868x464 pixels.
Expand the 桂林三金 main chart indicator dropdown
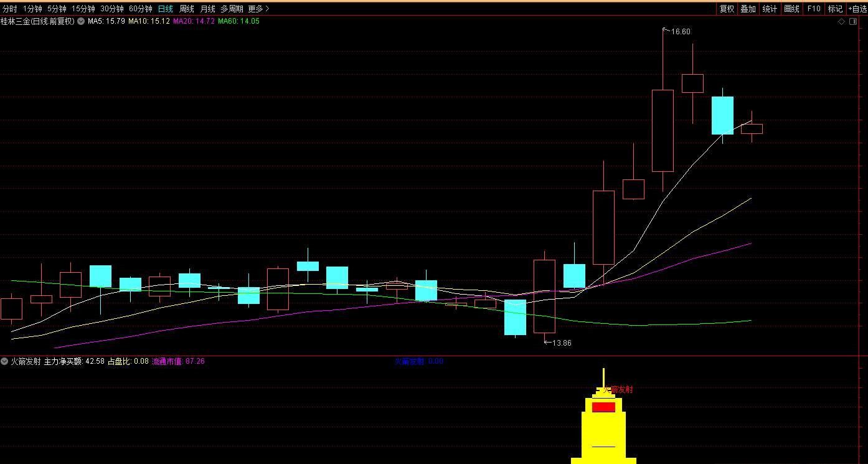coord(81,21)
